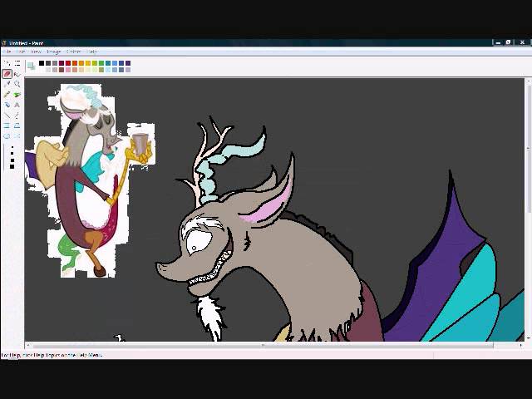This screenshot has width=532, height=399.
Task: Activate the Magnifier tool
Action: click(17, 84)
